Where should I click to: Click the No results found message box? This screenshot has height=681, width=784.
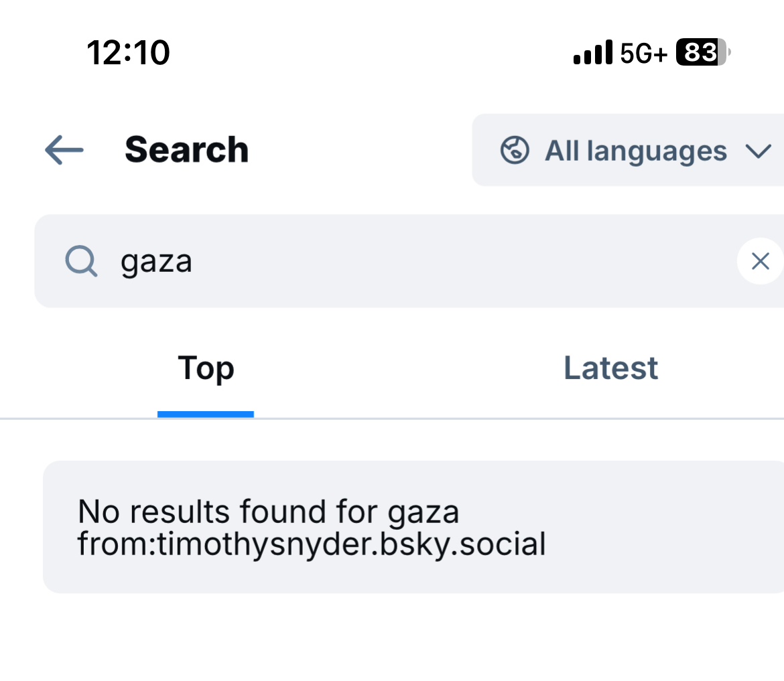coord(413,526)
